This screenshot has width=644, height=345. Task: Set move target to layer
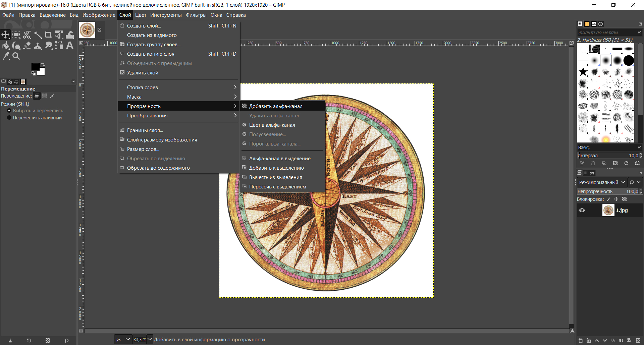(x=37, y=96)
